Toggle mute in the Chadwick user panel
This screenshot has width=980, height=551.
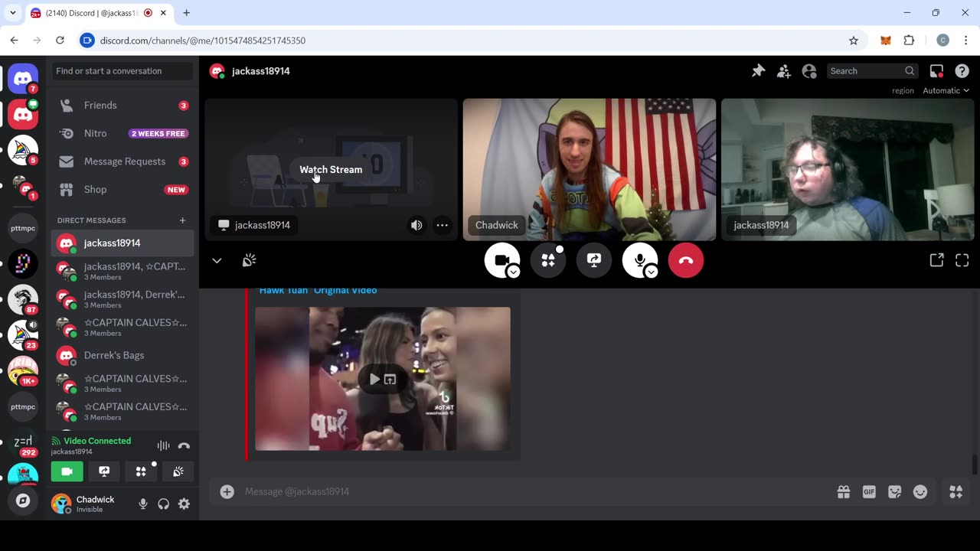(142, 504)
